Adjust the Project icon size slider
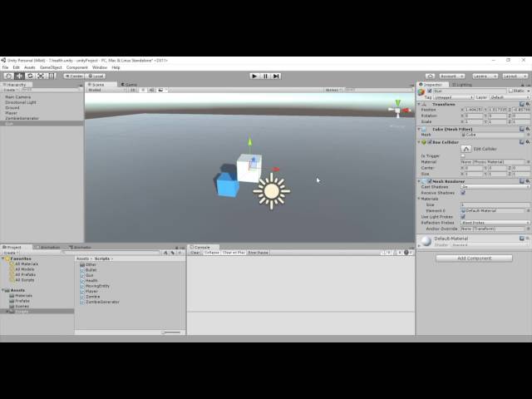The width and height of the screenshot is (532, 399). (172, 332)
